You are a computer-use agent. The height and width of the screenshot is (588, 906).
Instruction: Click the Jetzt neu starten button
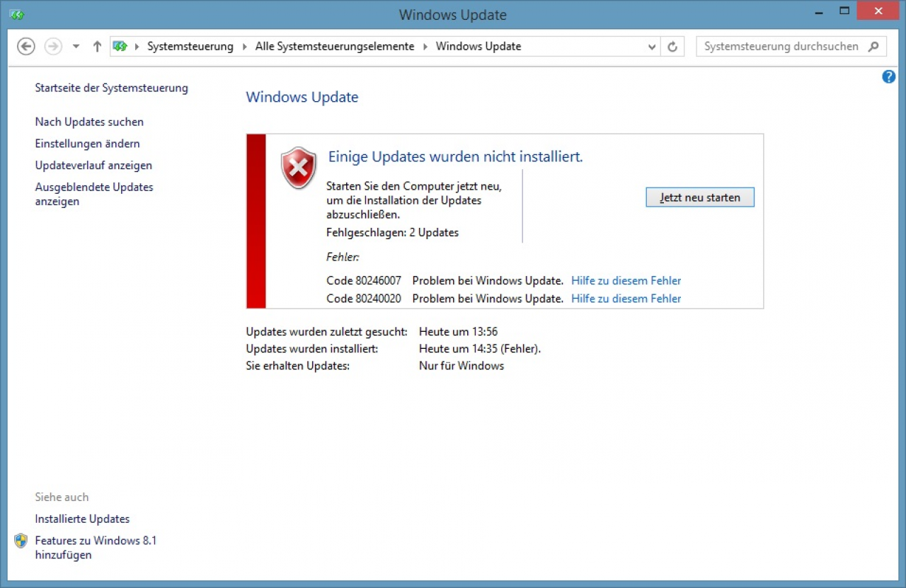700,197
